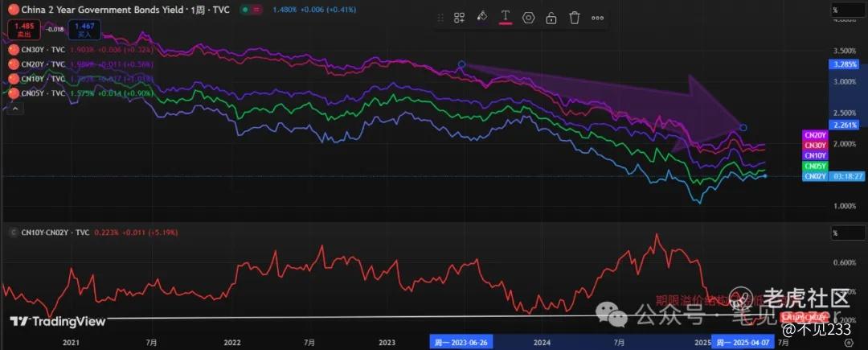The width and height of the screenshot is (868, 350).
Task: Grab the floating toolbar drag handle
Action: tap(440, 18)
